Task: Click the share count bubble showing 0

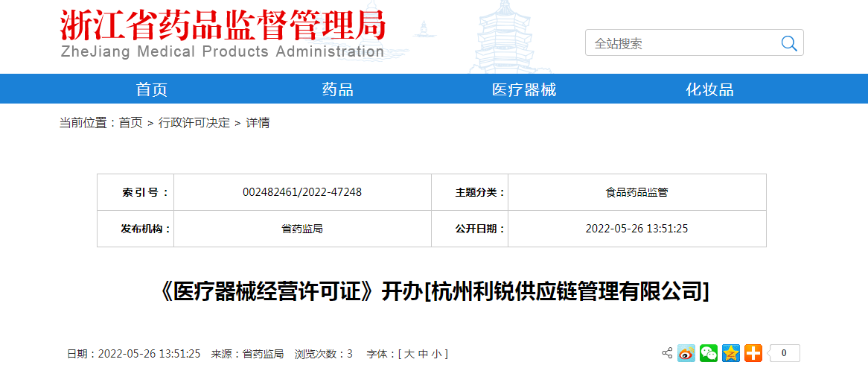Action: click(783, 352)
